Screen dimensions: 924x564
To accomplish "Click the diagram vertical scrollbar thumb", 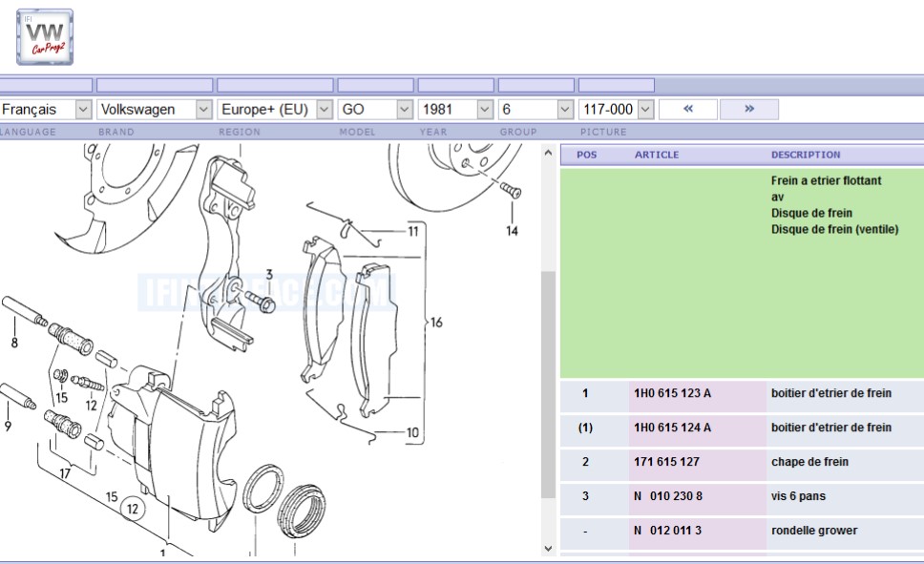I will pos(548,385).
